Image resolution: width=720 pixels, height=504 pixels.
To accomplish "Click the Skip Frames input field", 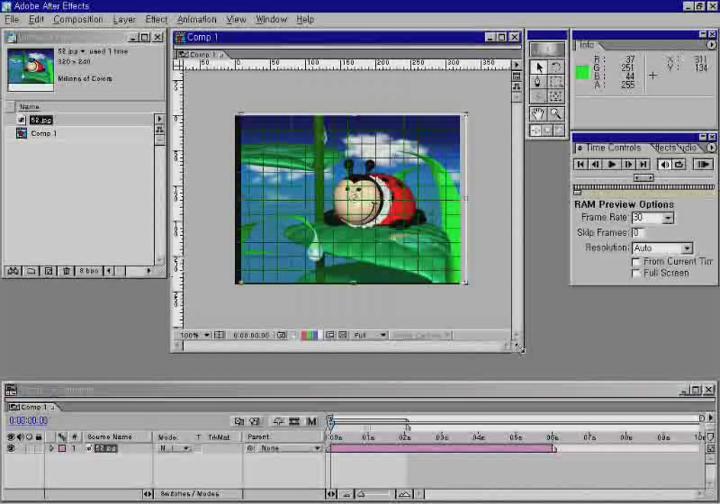I will pos(639,233).
